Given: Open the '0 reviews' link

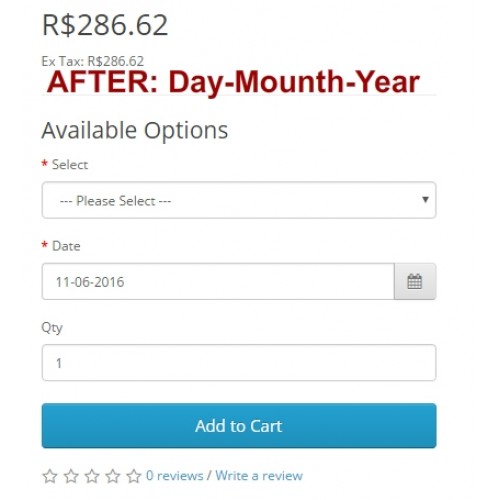Looking at the screenshot, I should [x=175, y=476].
